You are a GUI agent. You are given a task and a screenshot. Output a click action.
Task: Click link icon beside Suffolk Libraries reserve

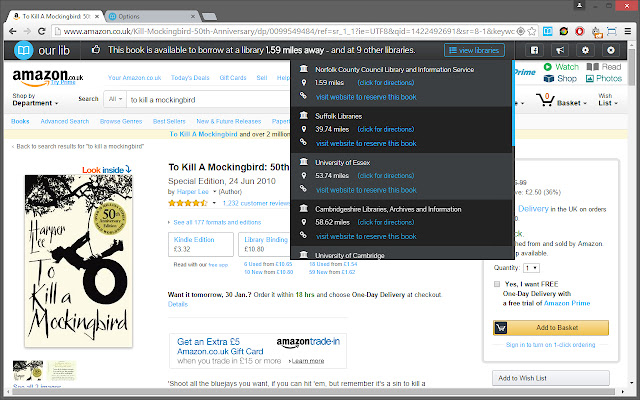pos(303,142)
